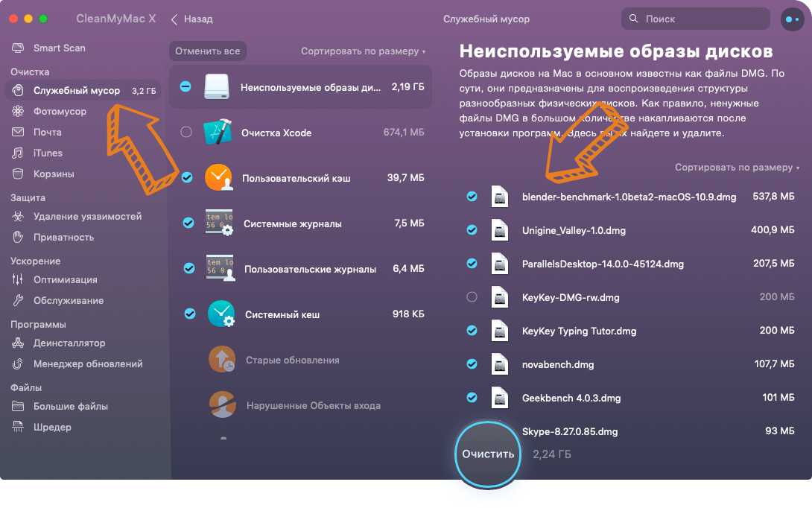The width and height of the screenshot is (812, 508).
Task: Click the Системный кеш teal clock icon
Action: click(x=221, y=314)
